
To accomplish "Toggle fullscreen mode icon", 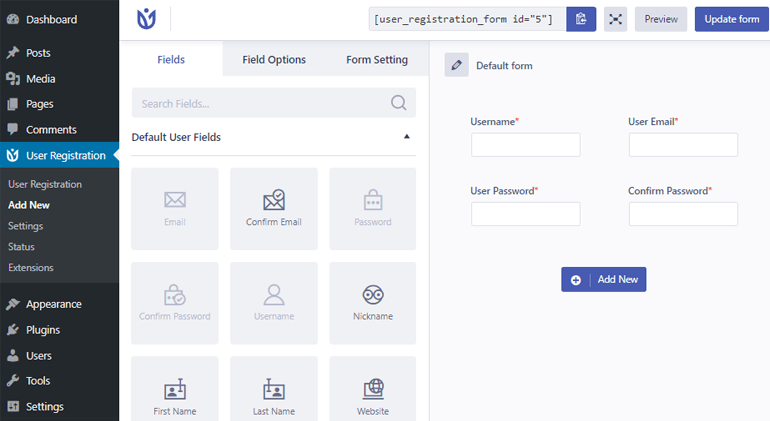I will tap(615, 19).
